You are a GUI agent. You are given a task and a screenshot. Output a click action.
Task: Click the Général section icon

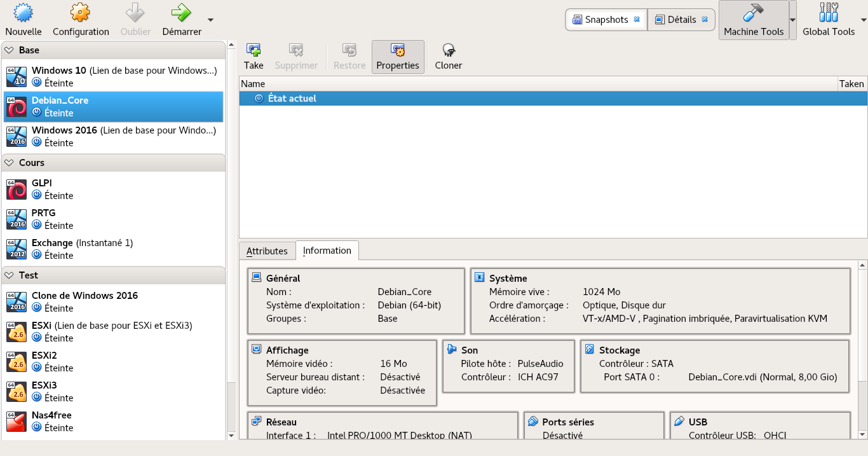click(x=257, y=277)
